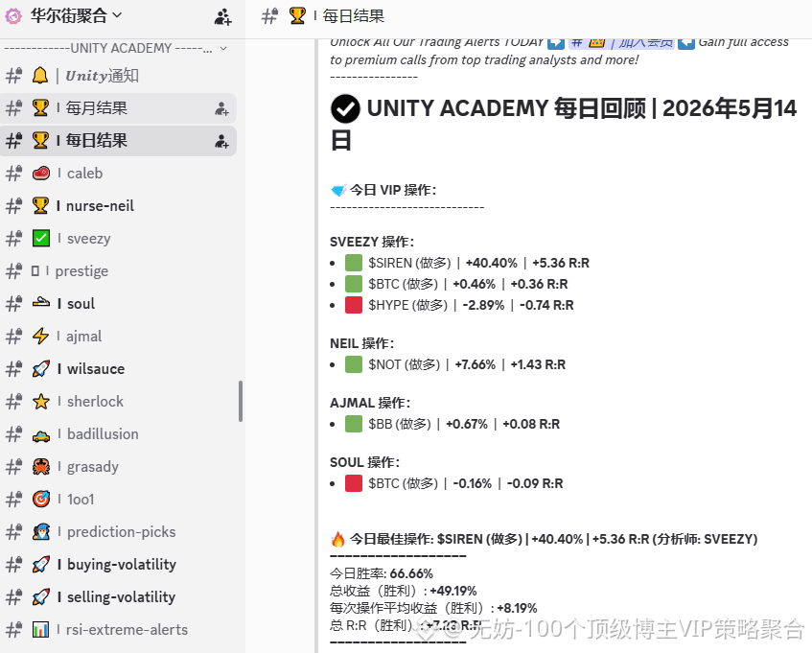The height and width of the screenshot is (653, 812).
Task: Open the prestige channel
Action: [x=118, y=270]
